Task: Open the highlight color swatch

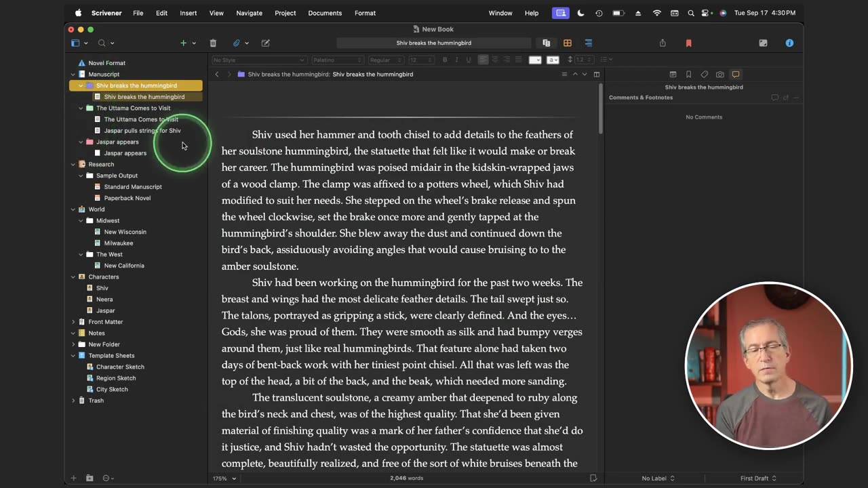Action: coord(553,60)
